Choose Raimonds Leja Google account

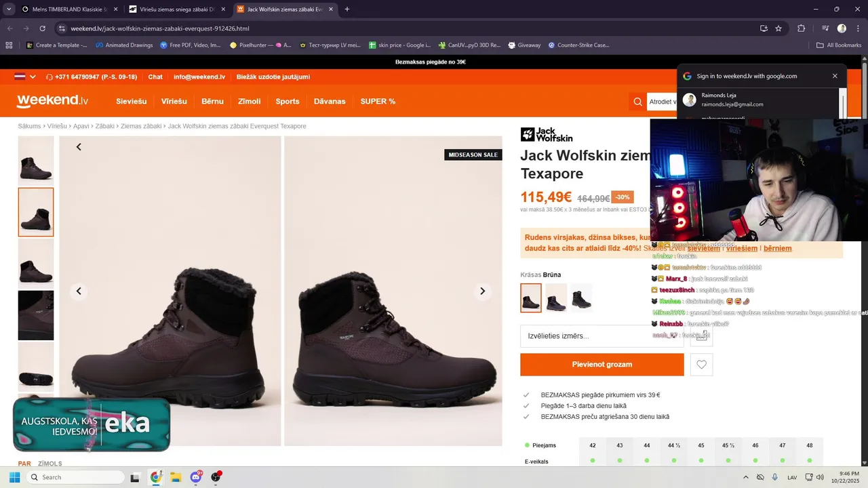coord(759,100)
